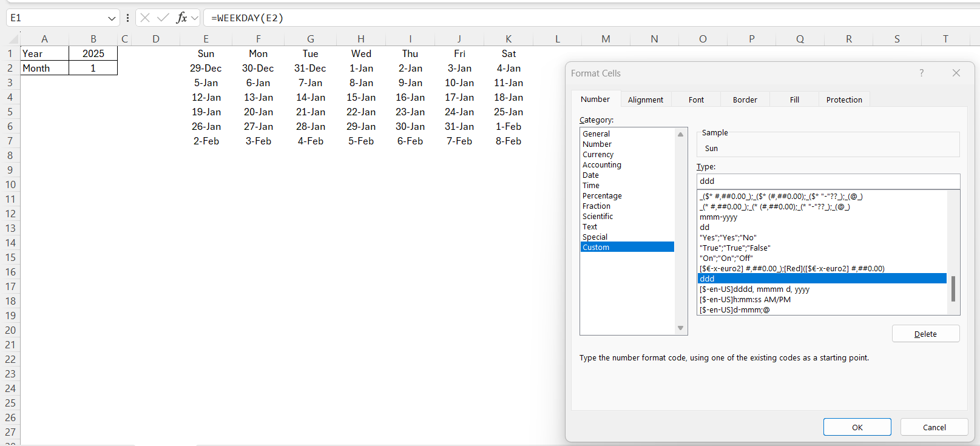This screenshot has width=980, height=446.
Task: Click the Delete button
Action: [925, 334]
